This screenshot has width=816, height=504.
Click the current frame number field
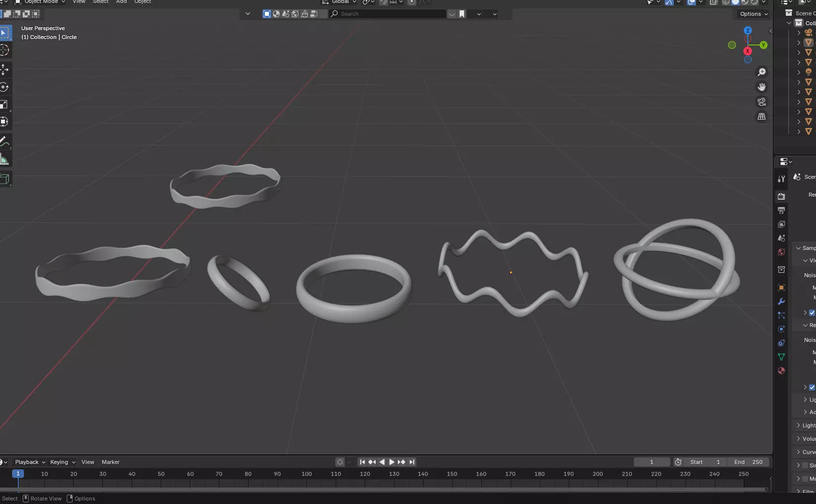tap(651, 462)
